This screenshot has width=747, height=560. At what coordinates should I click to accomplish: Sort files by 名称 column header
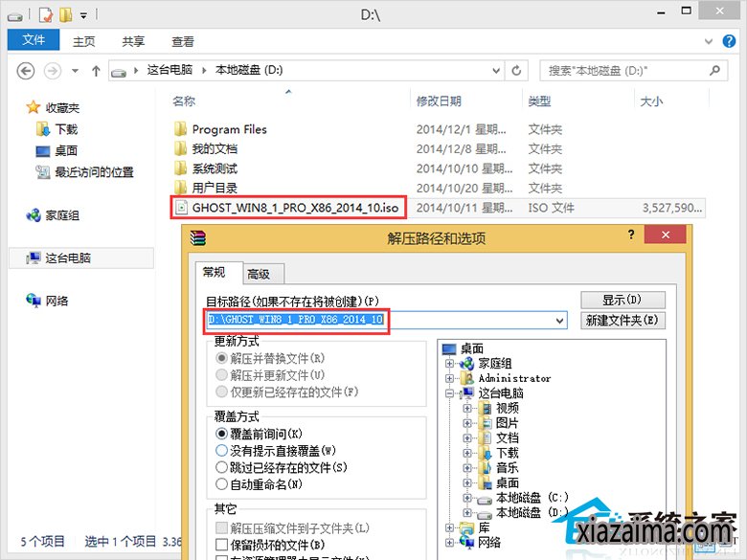tap(184, 101)
